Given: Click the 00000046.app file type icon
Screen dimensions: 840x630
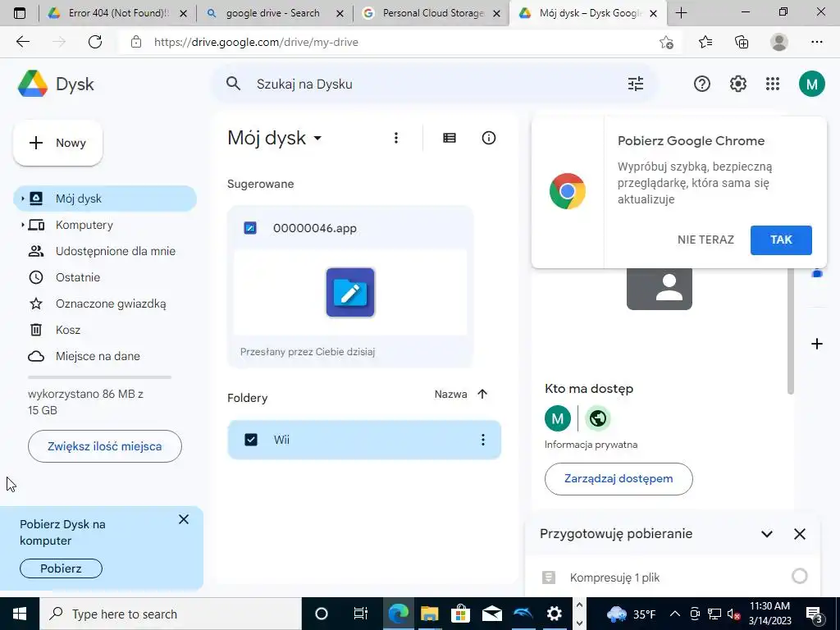Looking at the screenshot, I should [250, 228].
